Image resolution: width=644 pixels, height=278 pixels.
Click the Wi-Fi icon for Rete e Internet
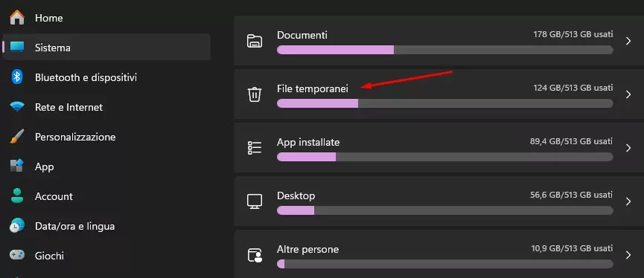click(x=17, y=107)
